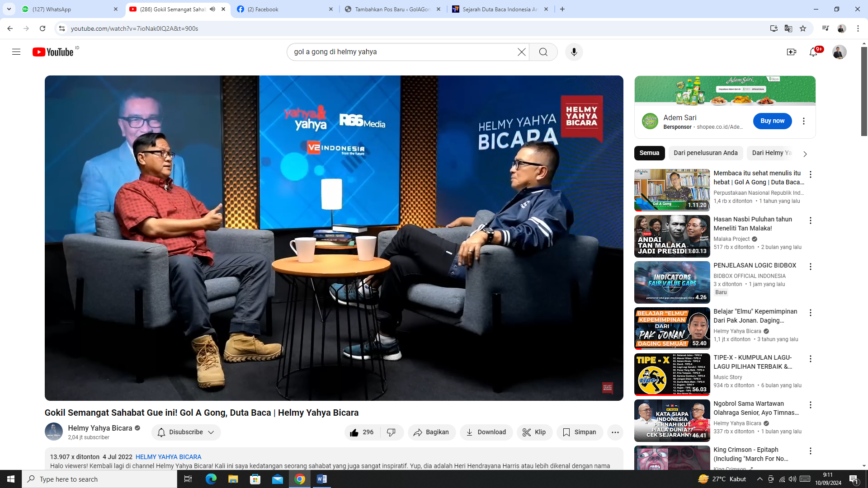868x488 pixels.
Task: Select the 'Dari penelusuran Anda' chip
Action: coord(705,153)
